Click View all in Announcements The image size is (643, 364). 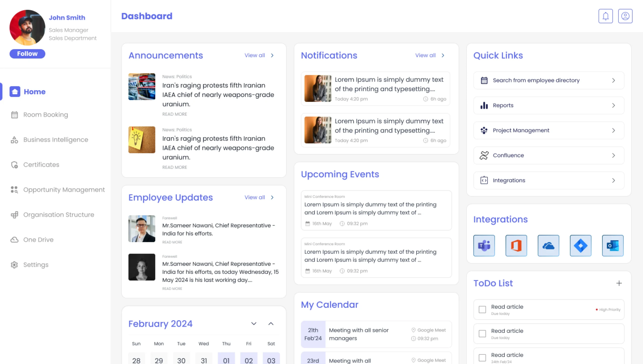(254, 55)
